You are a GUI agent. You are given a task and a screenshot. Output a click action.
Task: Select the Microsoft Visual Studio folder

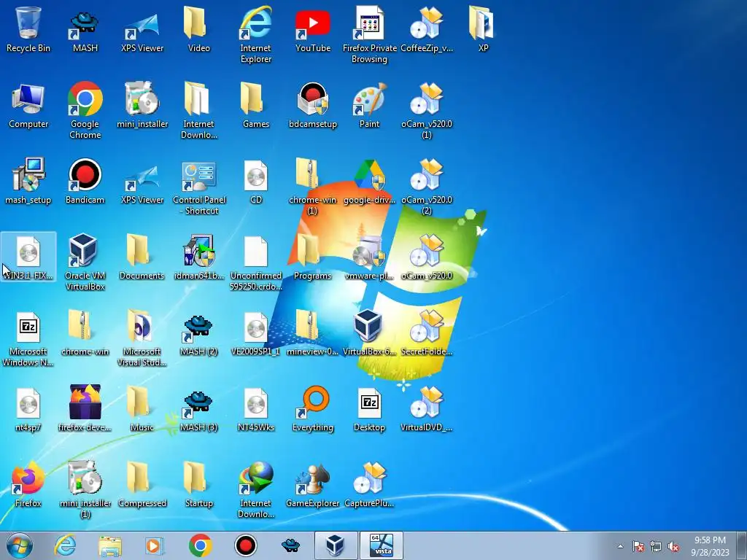pyautogui.click(x=142, y=338)
